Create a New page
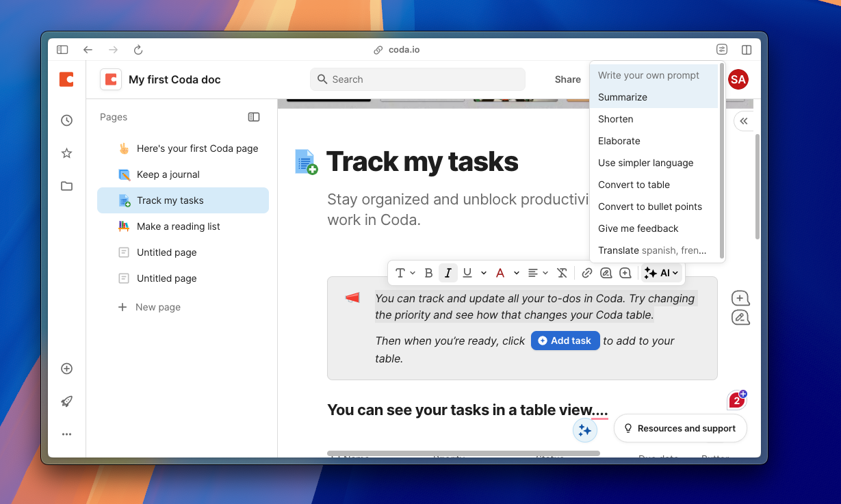 [149, 307]
